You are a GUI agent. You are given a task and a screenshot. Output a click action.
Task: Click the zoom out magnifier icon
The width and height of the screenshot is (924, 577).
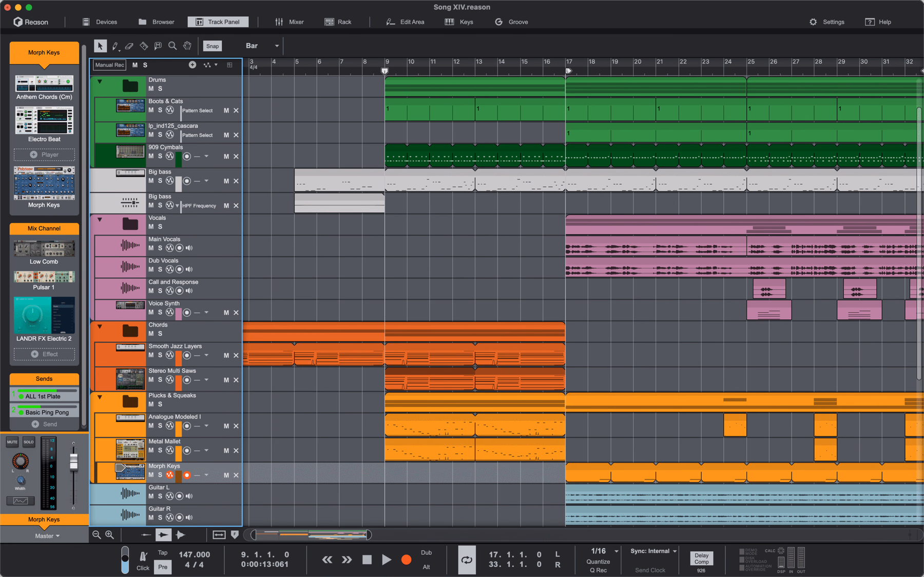97,534
